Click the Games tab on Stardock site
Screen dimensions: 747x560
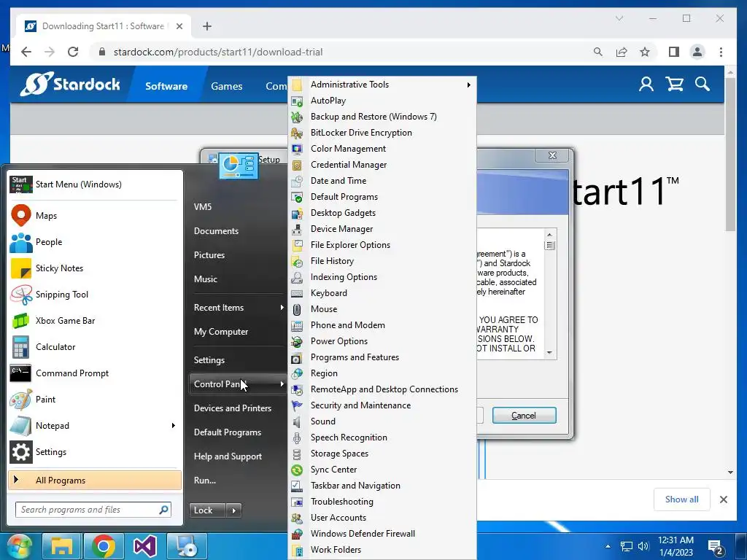227,86
